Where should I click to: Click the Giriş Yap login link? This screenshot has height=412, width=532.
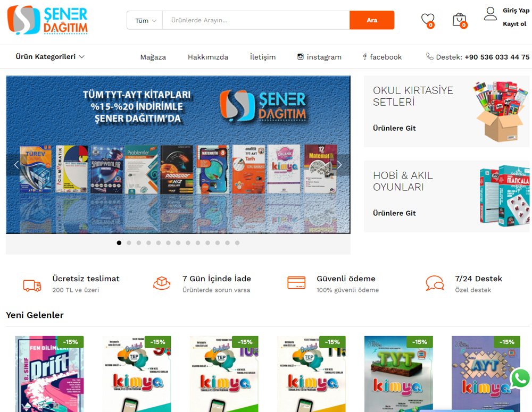pyautogui.click(x=516, y=10)
